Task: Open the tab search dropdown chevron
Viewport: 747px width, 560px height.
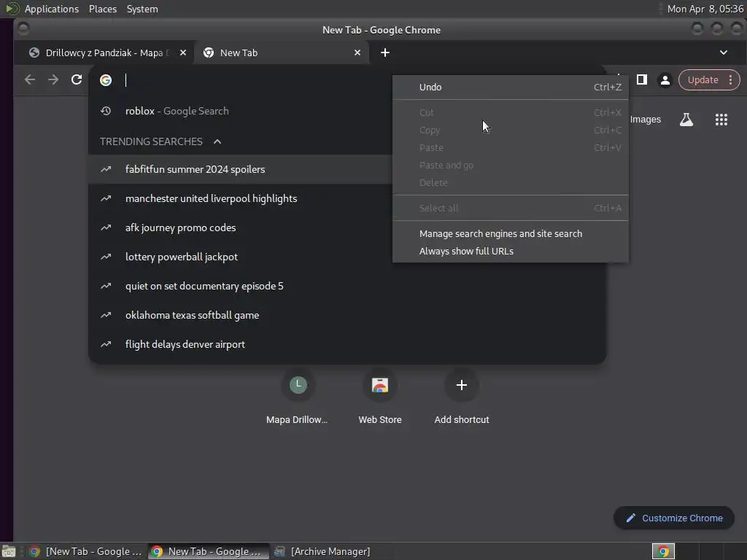Action: [723, 52]
